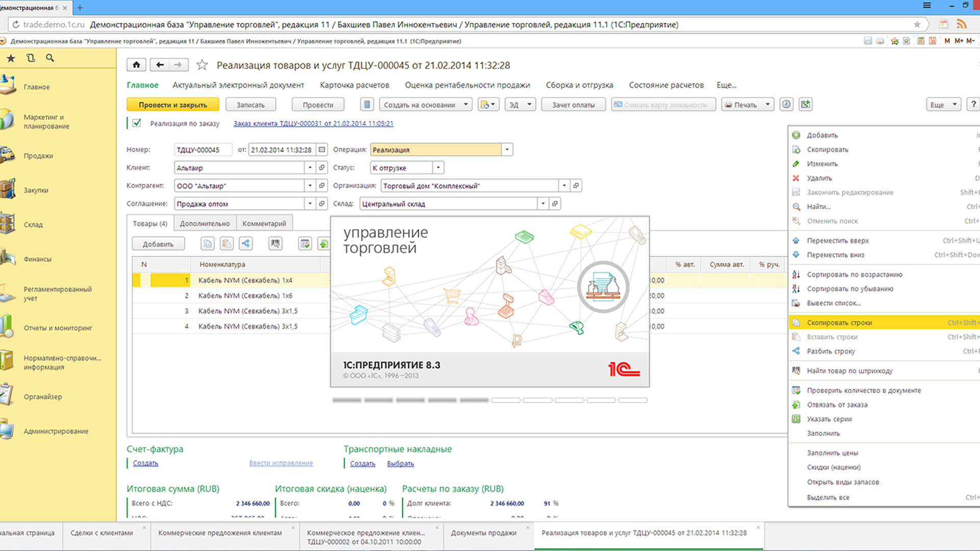Screen dimensions: 980x551
Task: Click the barcode search icon in table toolbar
Action: click(x=276, y=244)
